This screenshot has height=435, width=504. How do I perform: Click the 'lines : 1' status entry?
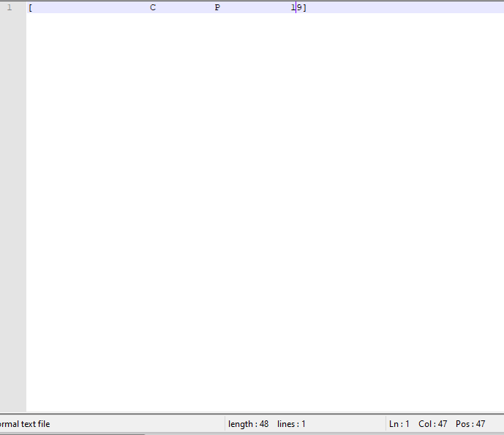coord(291,424)
